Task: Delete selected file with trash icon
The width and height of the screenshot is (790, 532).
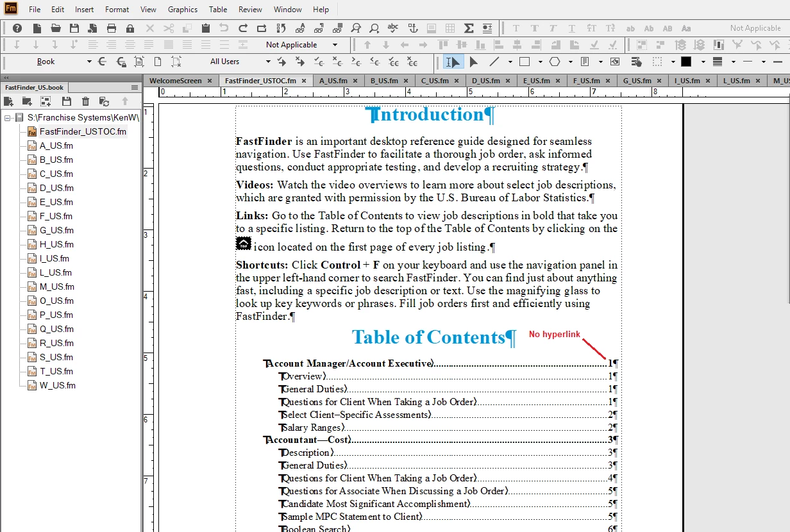Action: pos(85,101)
